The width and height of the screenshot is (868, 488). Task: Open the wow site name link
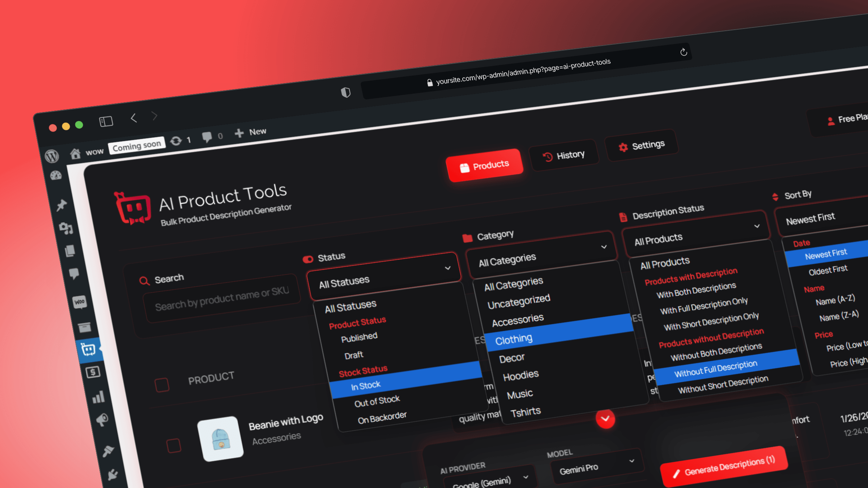coord(94,152)
